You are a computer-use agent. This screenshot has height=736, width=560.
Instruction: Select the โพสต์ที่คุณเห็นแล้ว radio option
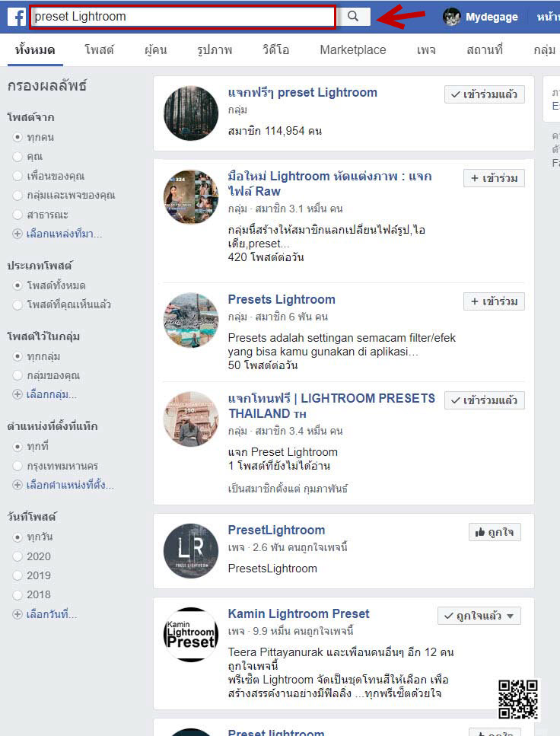pyautogui.click(x=17, y=304)
